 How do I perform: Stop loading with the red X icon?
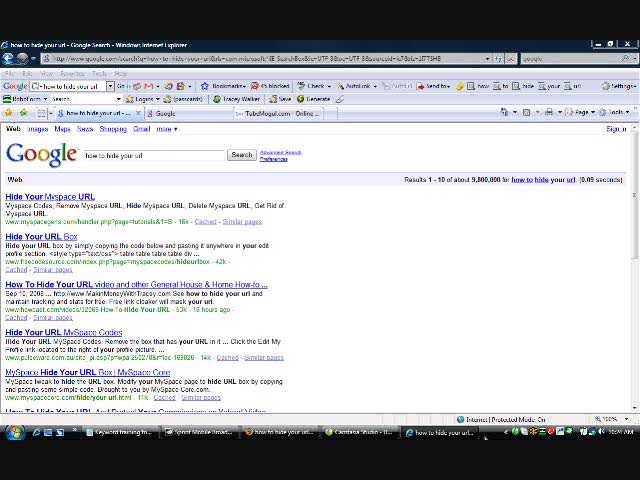(510, 59)
